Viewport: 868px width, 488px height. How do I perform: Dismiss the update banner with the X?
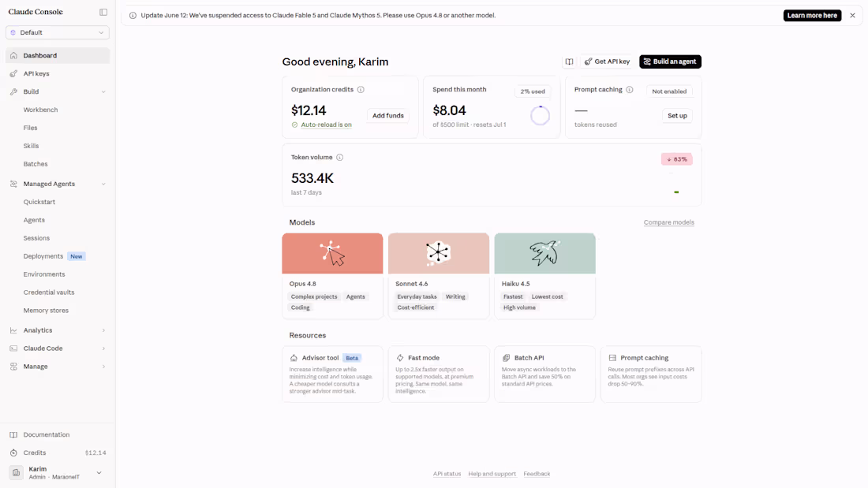[852, 16]
